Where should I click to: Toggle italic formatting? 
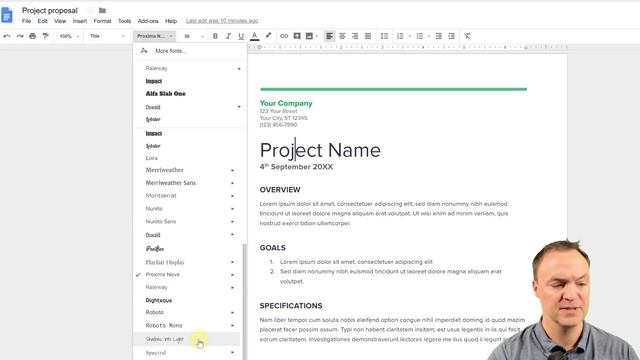coord(228,36)
